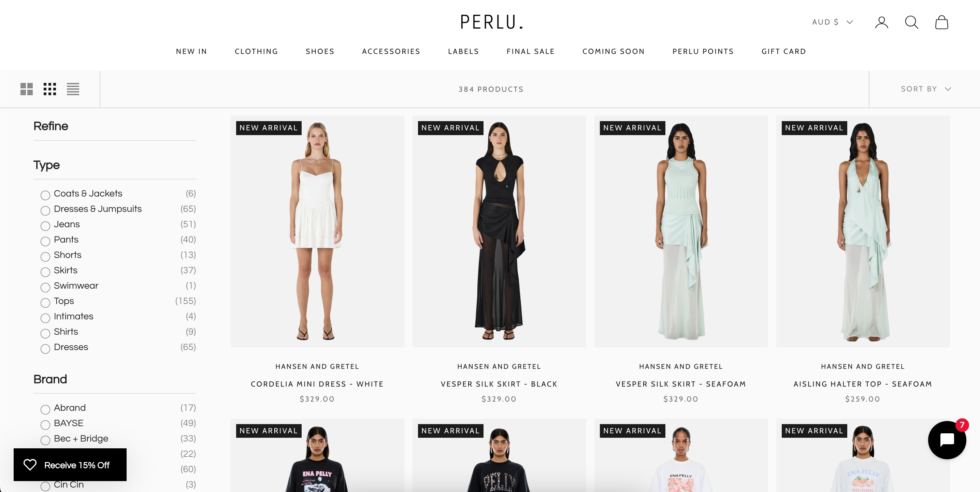980x492 pixels.
Task: Open the shopping bag icon
Action: 941,23
